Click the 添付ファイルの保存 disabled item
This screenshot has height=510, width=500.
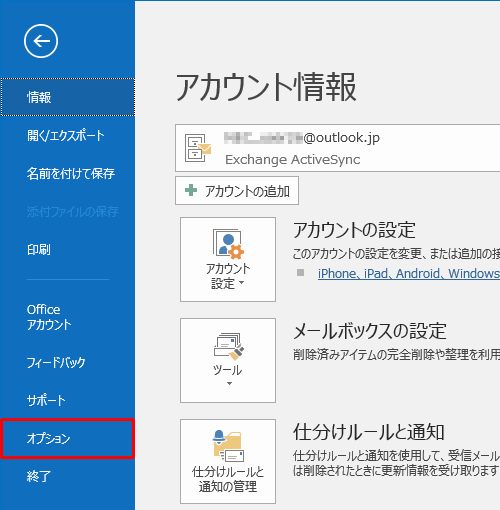[73, 212]
